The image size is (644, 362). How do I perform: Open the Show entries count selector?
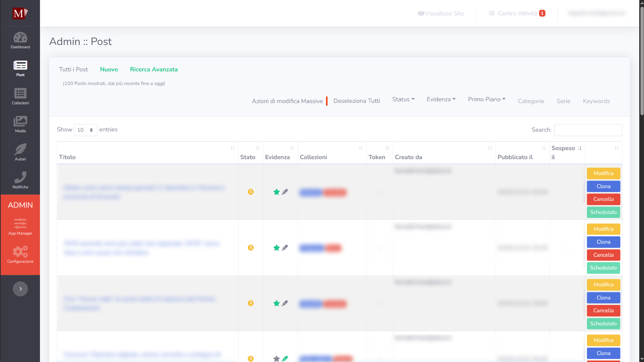[86, 130]
